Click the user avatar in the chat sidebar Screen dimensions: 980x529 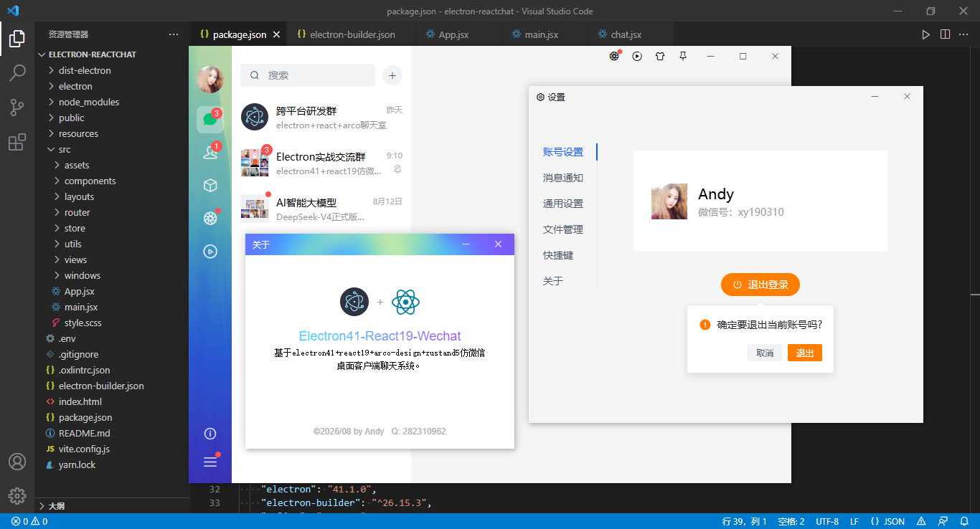pos(210,80)
